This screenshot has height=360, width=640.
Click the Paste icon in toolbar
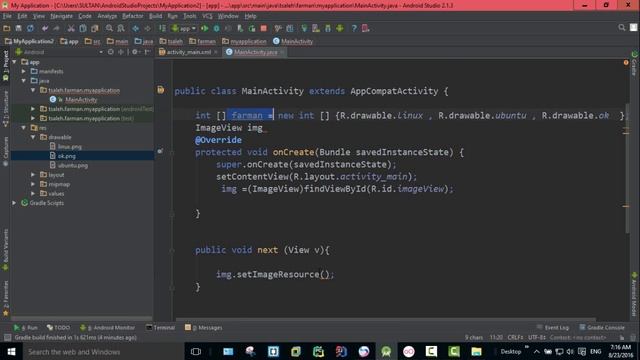click(x=95, y=28)
